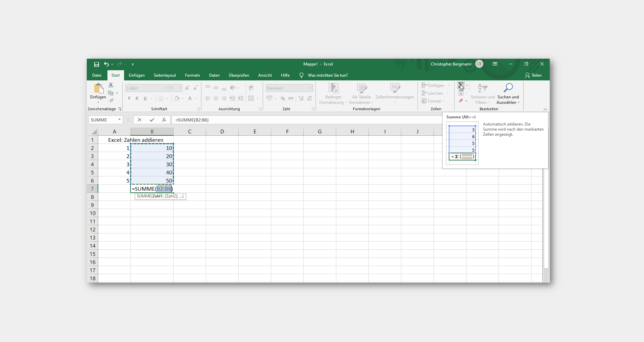644x342 pixels.
Task: Click the remove decimal place icon
Action: coord(309,98)
